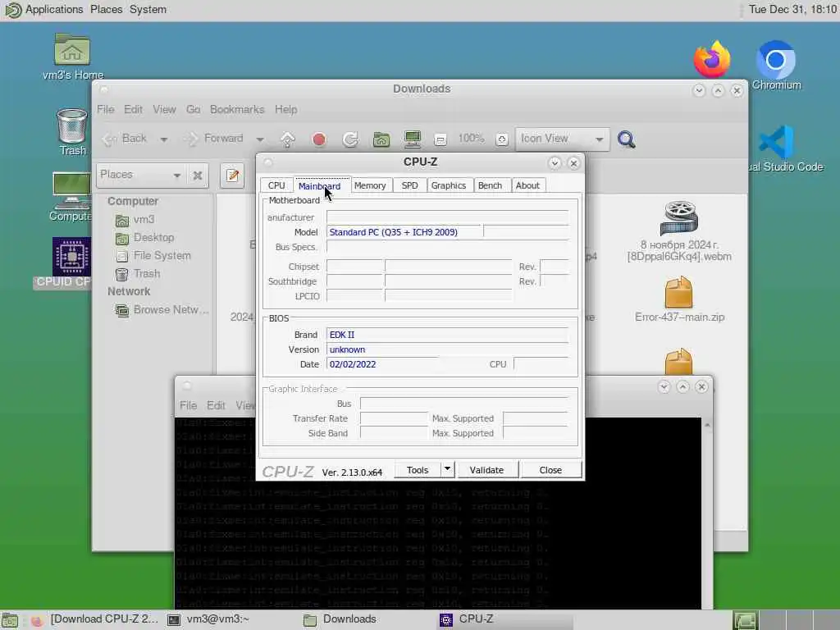Open Bookmarks menu in Downloads window
Screen dimensions: 840x630
coord(237,109)
